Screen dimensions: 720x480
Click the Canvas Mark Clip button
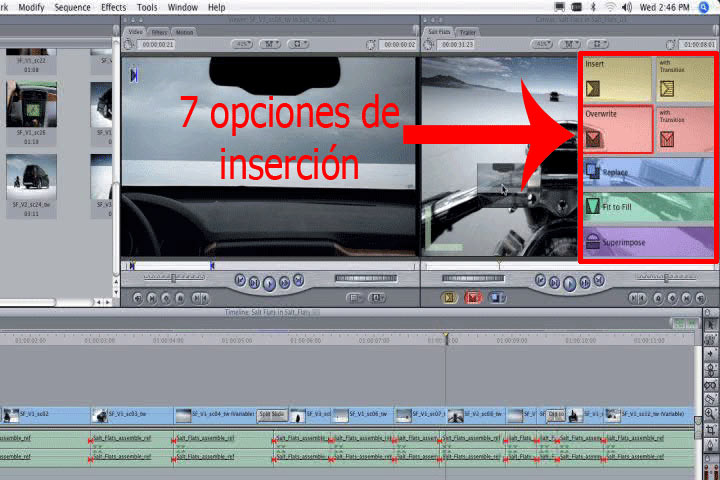(686, 299)
